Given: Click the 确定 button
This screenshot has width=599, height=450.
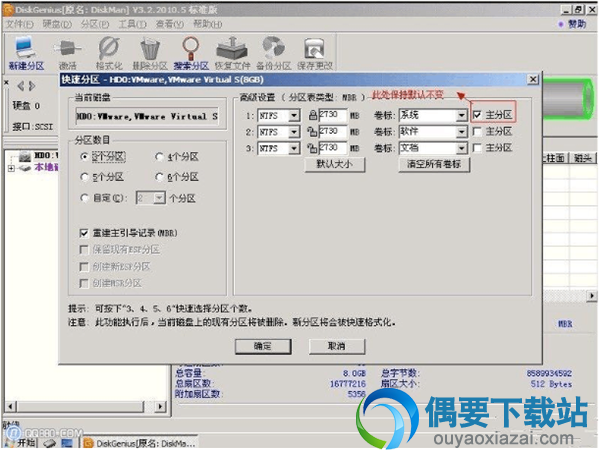Looking at the screenshot, I should point(263,346).
